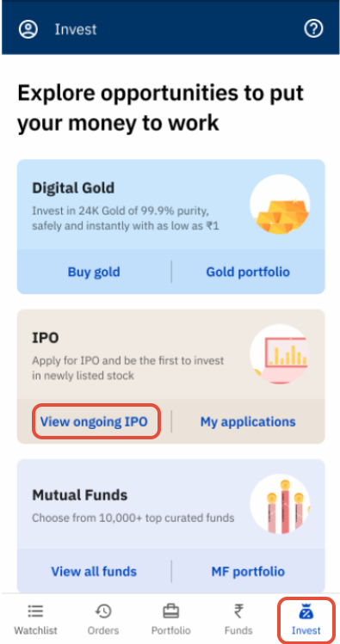Switch to the Orders tab label

click(102, 630)
